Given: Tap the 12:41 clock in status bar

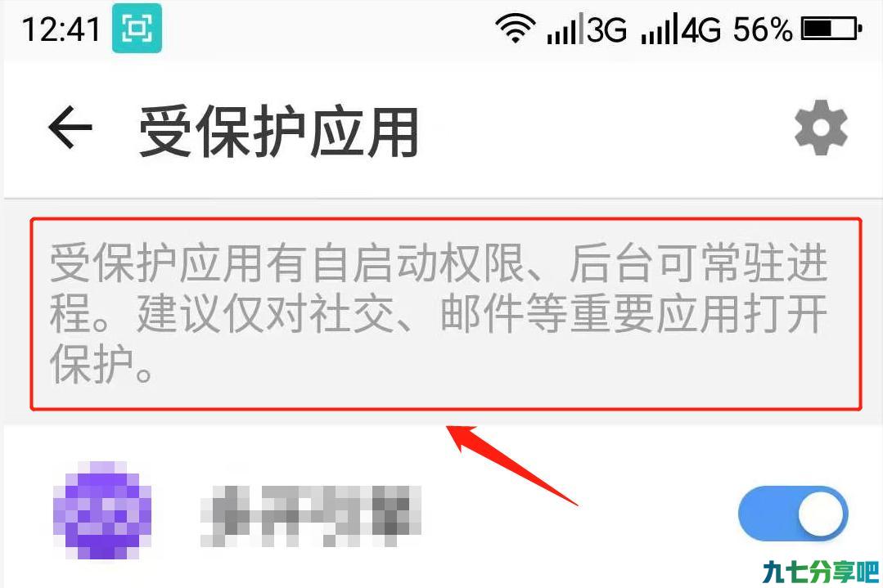Looking at the screenshot, I should point(61,29).
